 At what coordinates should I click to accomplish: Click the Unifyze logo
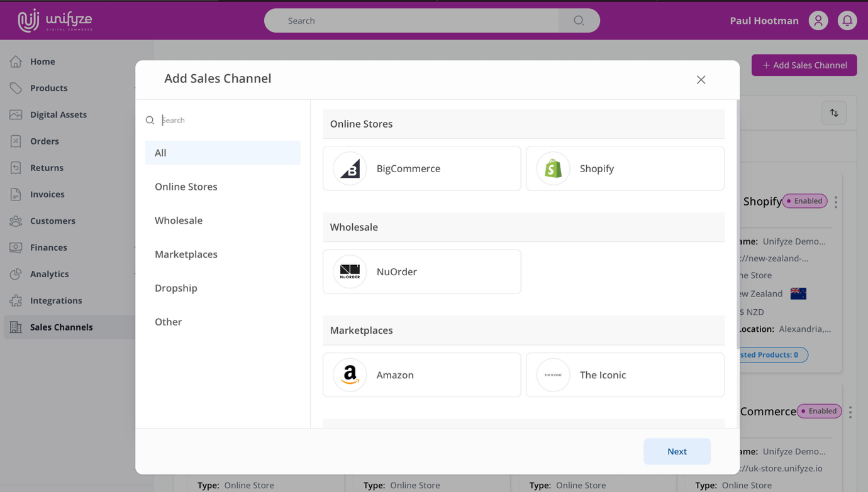coord(55,21)
